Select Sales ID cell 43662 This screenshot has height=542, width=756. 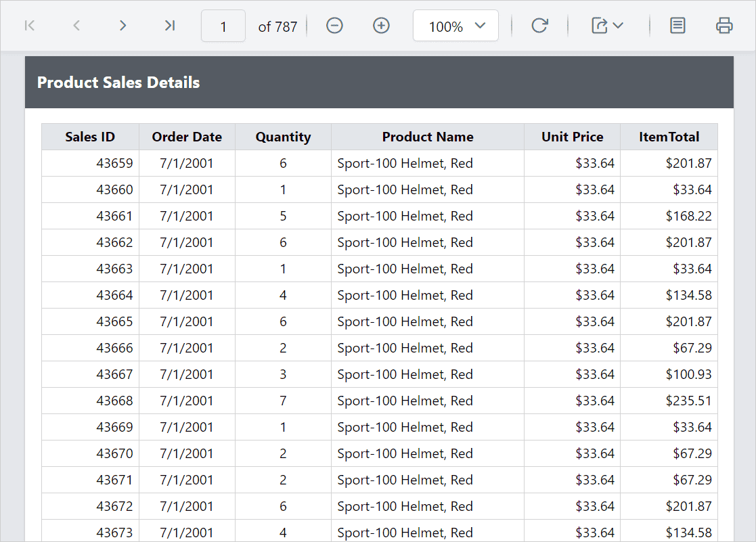coord(90,242)
